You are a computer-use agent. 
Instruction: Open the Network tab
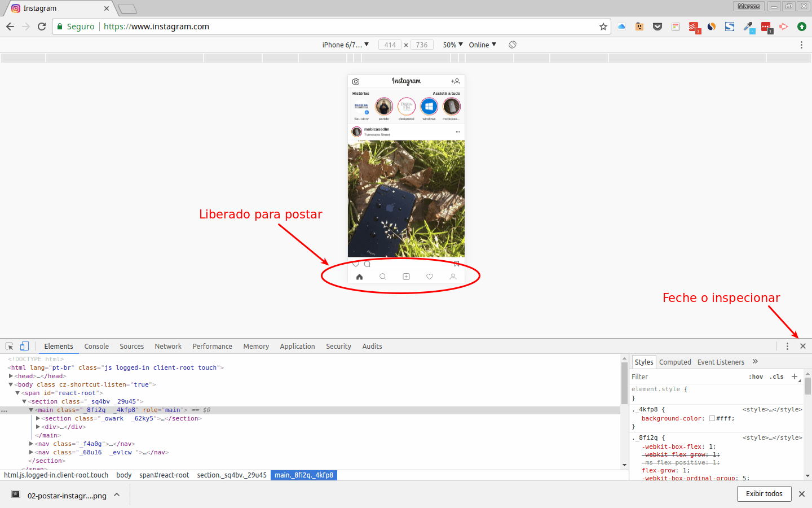coord(168,347)
